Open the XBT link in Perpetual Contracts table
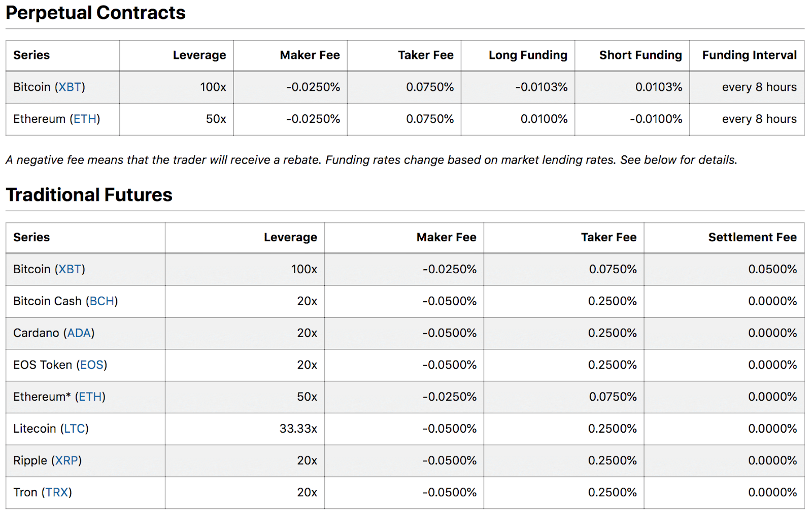Screen dimensions: 812x521 tap(70, 87)
